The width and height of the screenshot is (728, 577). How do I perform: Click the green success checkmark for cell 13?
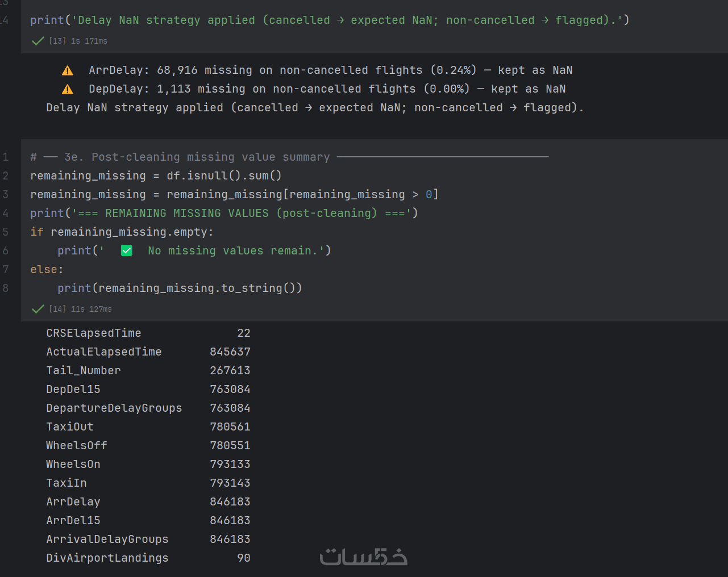[x=38, y=41]
